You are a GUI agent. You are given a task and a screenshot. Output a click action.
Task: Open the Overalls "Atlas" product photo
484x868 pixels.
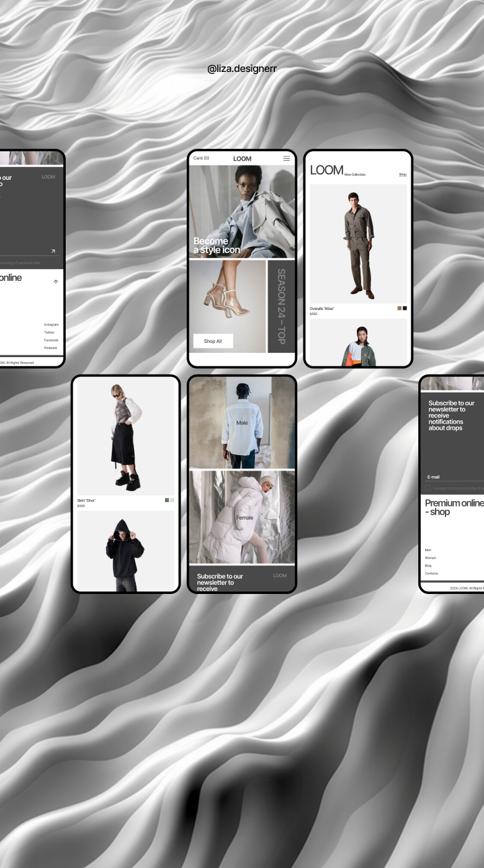[x=358, y=244]
